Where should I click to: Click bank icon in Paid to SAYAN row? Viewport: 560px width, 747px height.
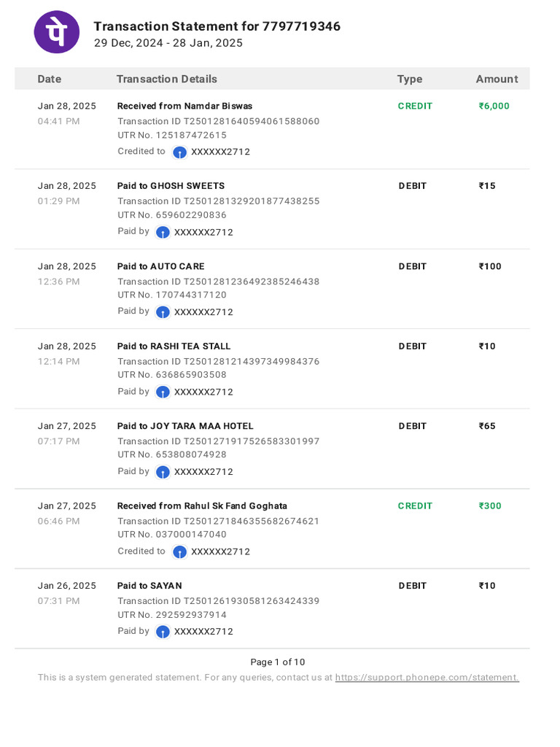point(163,632)
